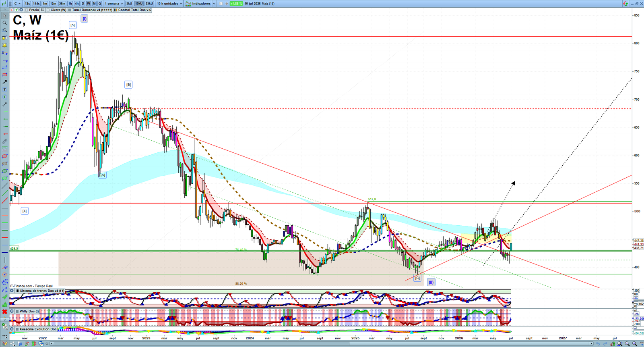Click the share chart icon

(x=12, y=344)
